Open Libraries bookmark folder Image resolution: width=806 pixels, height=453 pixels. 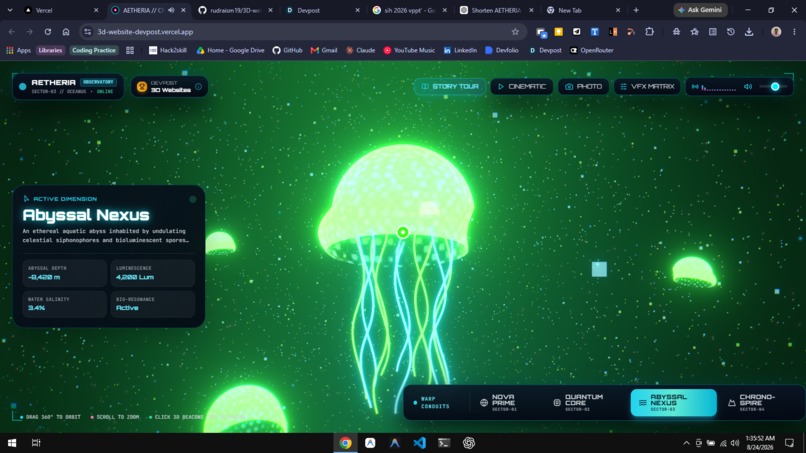(50, 50)
